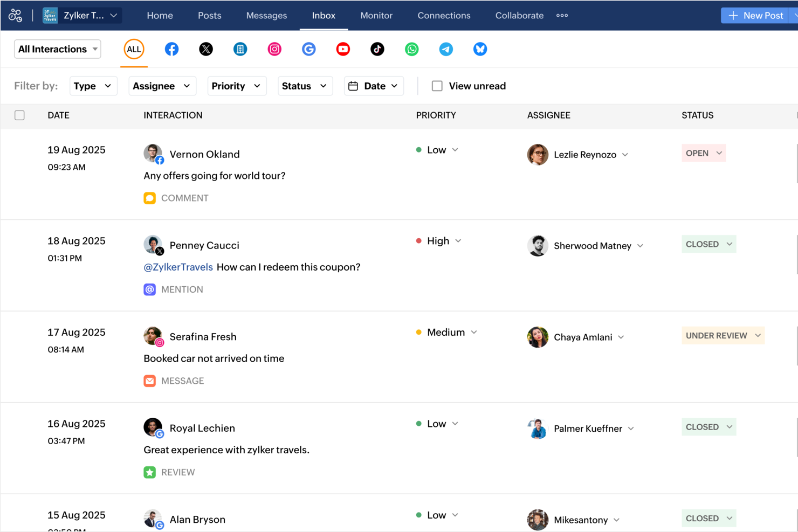Go to the Messages section
Image resolution: width=798 pixels, height=532 pixels.
click(266, 15)
